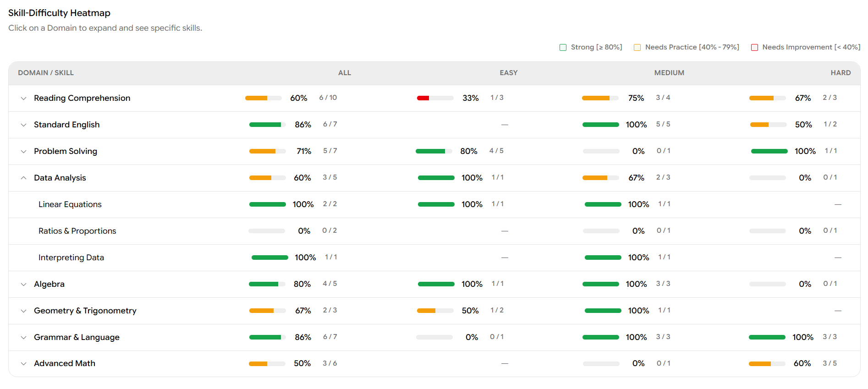Click the Geometry & Trigonometry chevron icon
Screen dimensions: 868x389
[24, 311]
